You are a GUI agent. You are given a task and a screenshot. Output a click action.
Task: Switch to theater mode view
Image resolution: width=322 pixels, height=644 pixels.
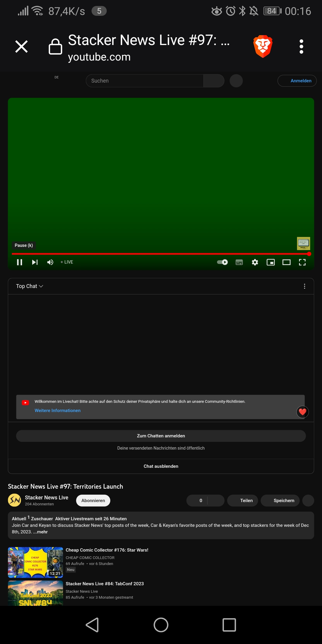coord(287,262)
